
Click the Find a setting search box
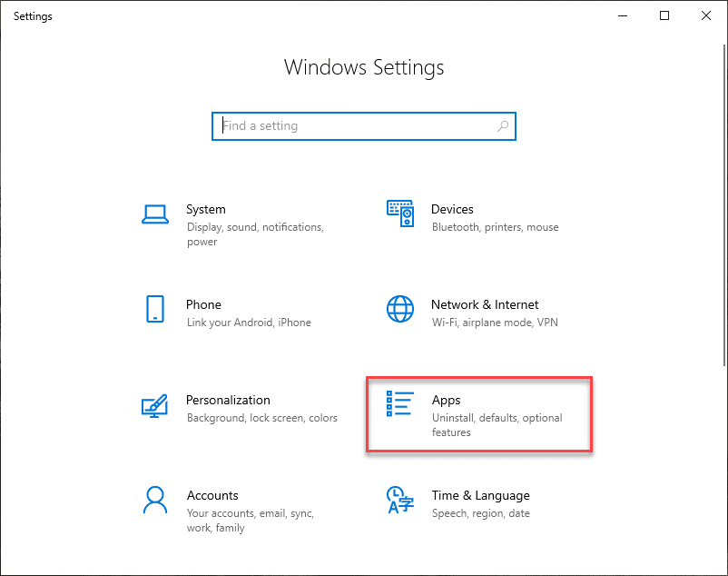[364, 126]
